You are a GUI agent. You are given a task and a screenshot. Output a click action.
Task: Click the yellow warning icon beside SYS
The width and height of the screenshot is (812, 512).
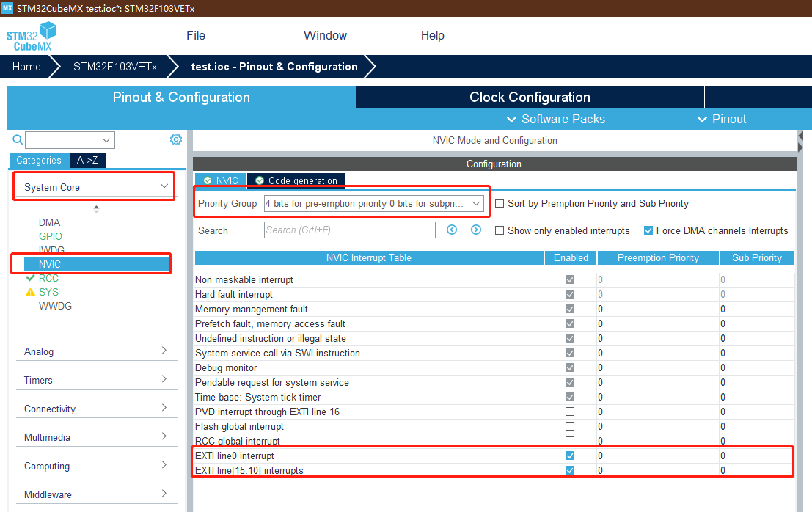tap(31, 293)
